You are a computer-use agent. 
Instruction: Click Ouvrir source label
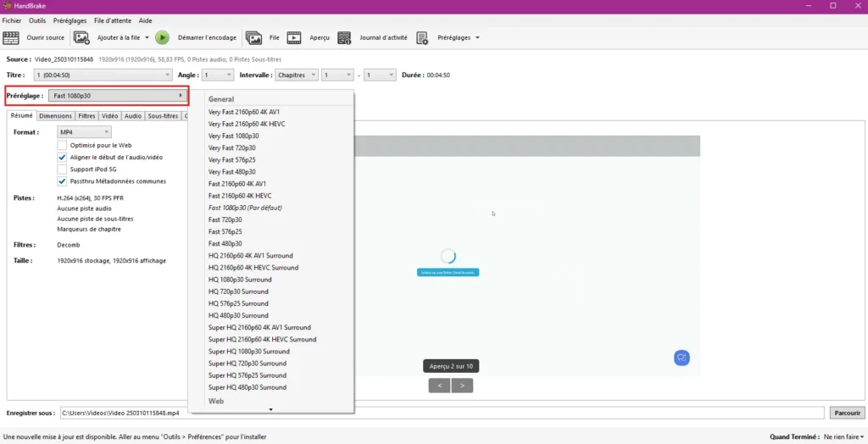click(46, 37)
